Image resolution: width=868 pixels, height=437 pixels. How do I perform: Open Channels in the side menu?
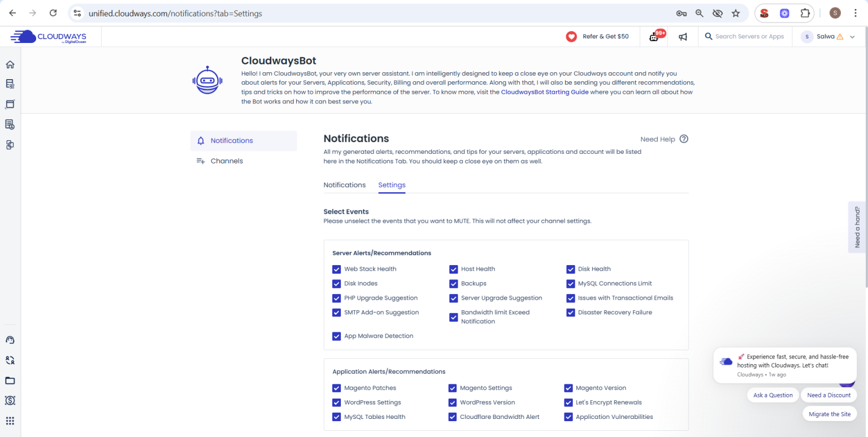227,161
